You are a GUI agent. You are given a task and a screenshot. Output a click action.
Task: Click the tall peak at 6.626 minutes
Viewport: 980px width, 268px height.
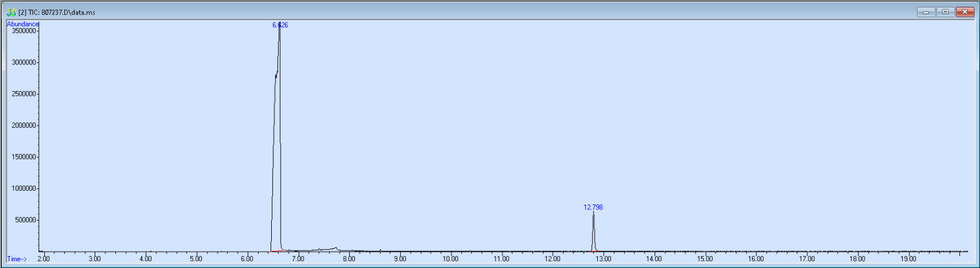pyautogui.click(x=277, y=138)
